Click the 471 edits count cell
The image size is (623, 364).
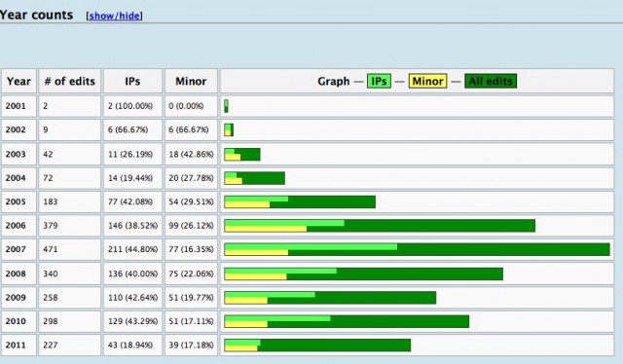pos(69,249)
